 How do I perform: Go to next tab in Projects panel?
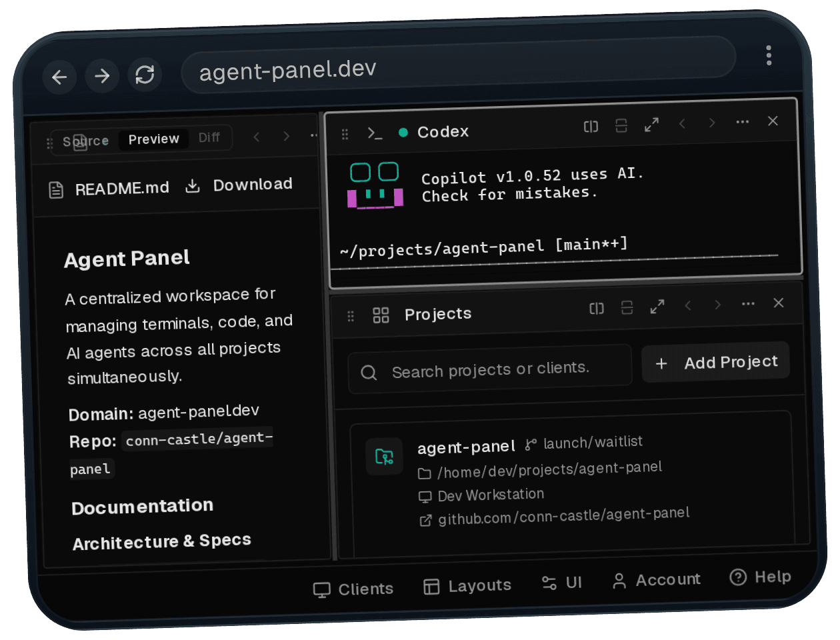coord(718,305)
